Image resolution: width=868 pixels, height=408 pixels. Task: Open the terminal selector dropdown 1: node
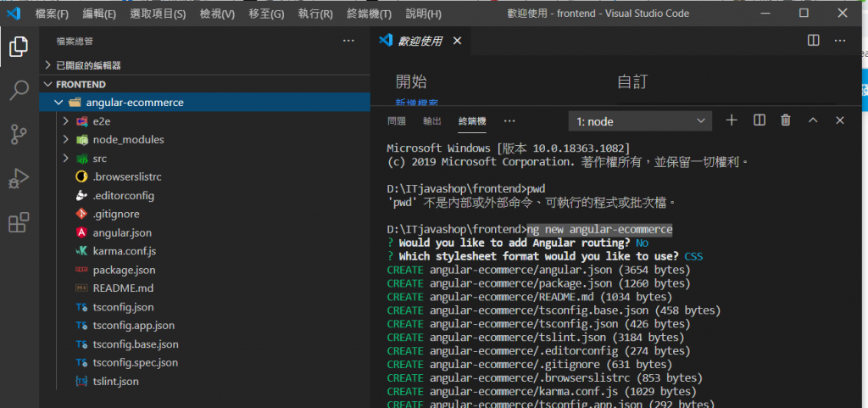pyautogui.click(x=640, y=120)
